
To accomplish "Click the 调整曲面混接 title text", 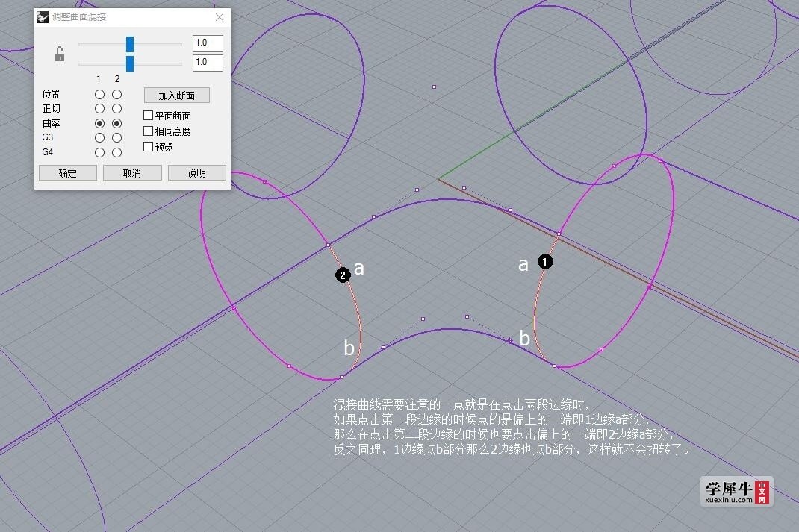I will click(79, 17).
